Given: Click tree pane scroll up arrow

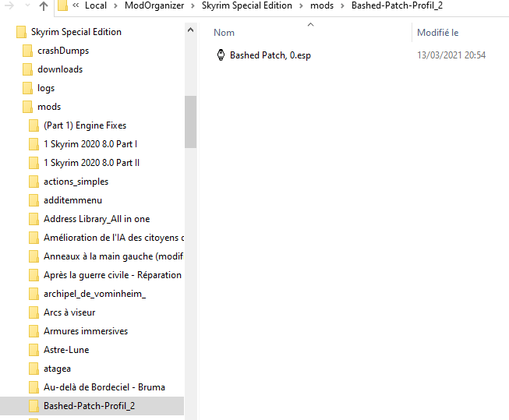Looking at the screenshot, I should pyautogui.click(x=190, y=30).
